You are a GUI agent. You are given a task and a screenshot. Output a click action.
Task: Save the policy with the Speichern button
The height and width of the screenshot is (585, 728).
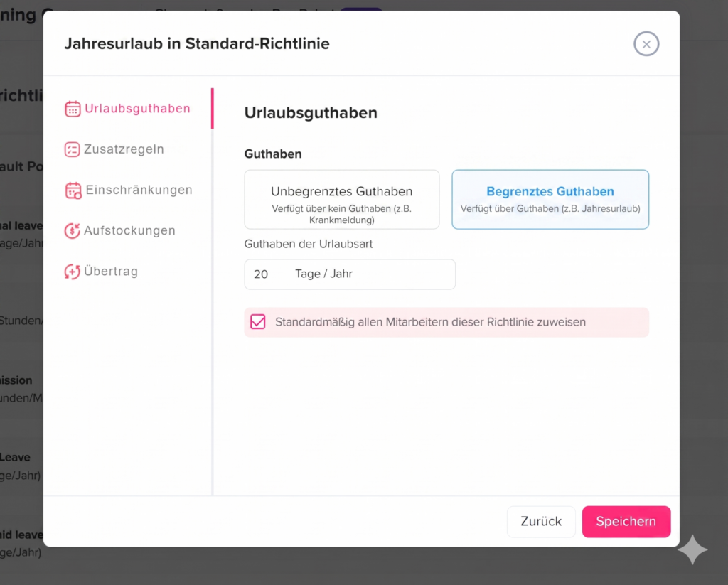[626, 521]
